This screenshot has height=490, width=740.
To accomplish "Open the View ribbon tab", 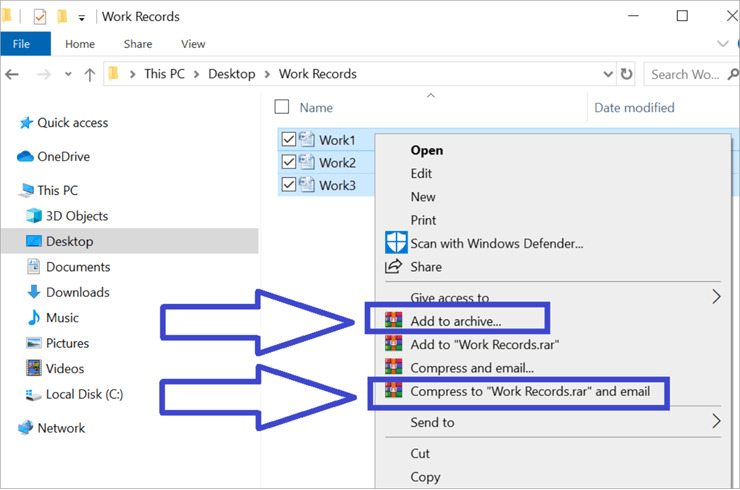I will pos(193,44).
